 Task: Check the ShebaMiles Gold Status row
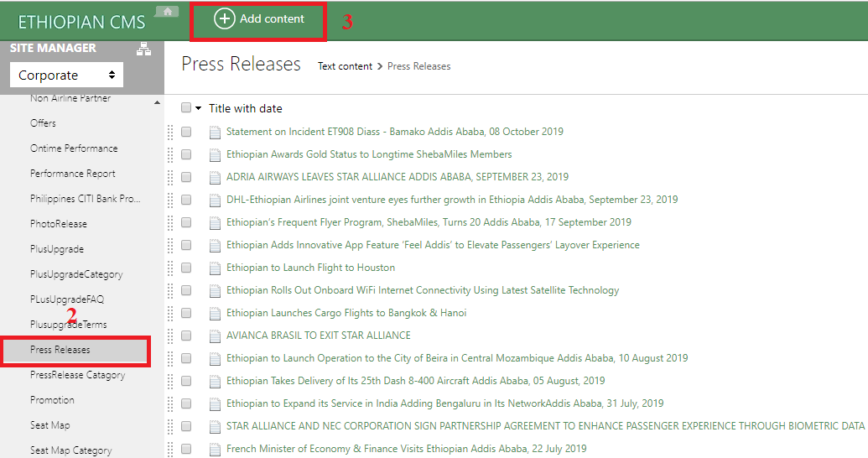point(186,154)
